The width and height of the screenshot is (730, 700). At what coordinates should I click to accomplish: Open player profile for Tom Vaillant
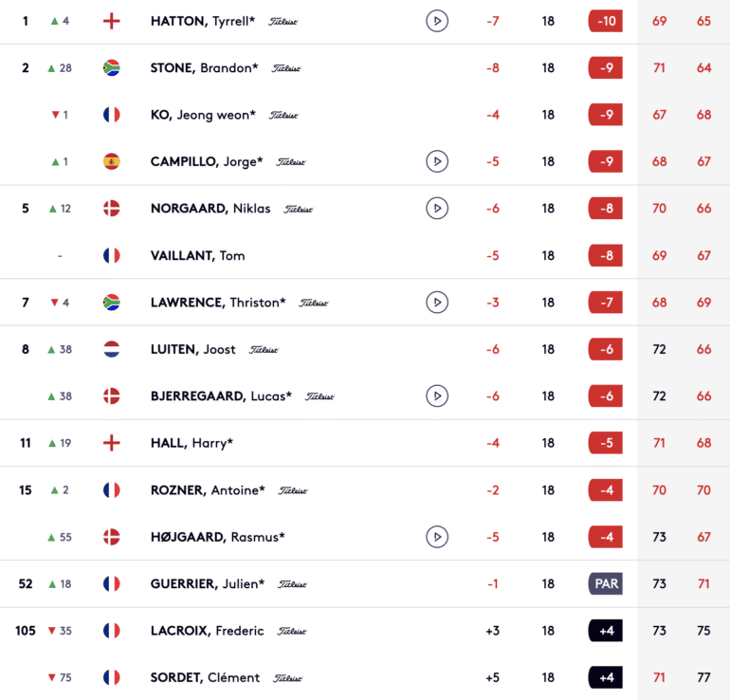click(197, 256)
